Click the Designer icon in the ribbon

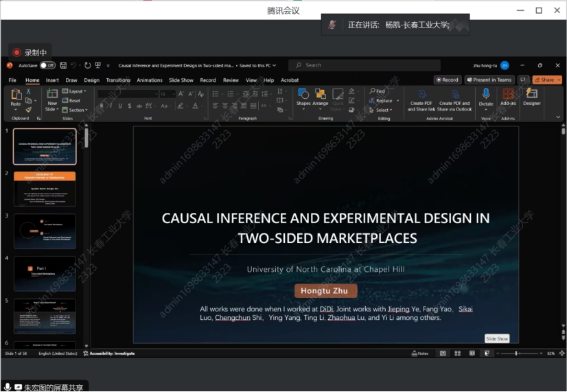(531, 95)
